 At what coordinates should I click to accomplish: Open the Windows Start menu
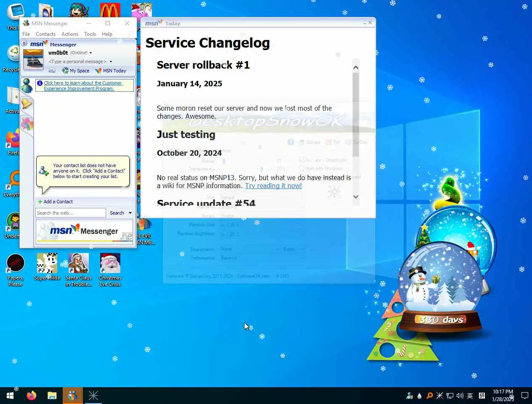pos(10,396)
